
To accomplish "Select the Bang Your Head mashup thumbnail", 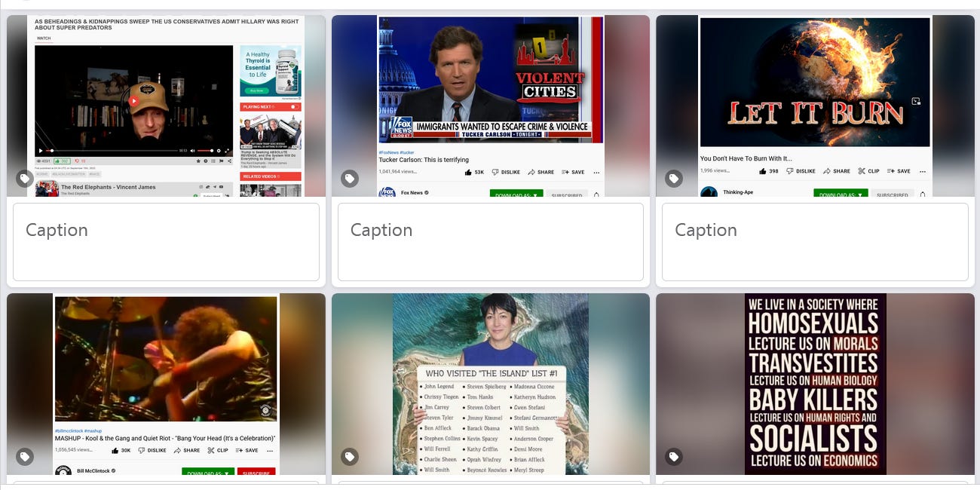I will tap(166, 384).
